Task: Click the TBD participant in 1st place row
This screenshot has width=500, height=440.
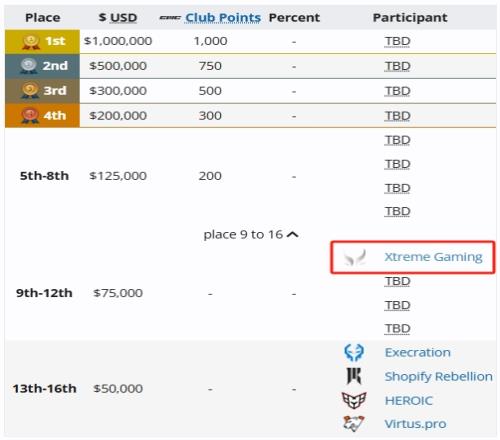Action: (397, 41)
